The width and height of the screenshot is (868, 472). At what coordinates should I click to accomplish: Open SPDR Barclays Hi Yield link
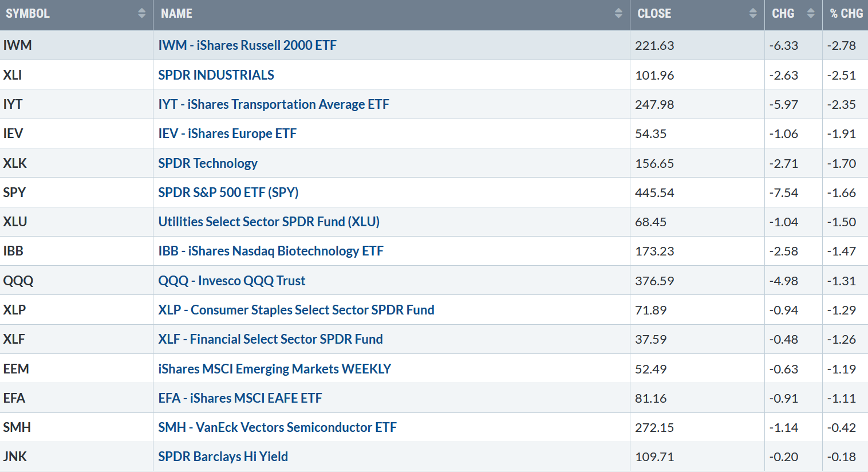[x=223, y=457]
